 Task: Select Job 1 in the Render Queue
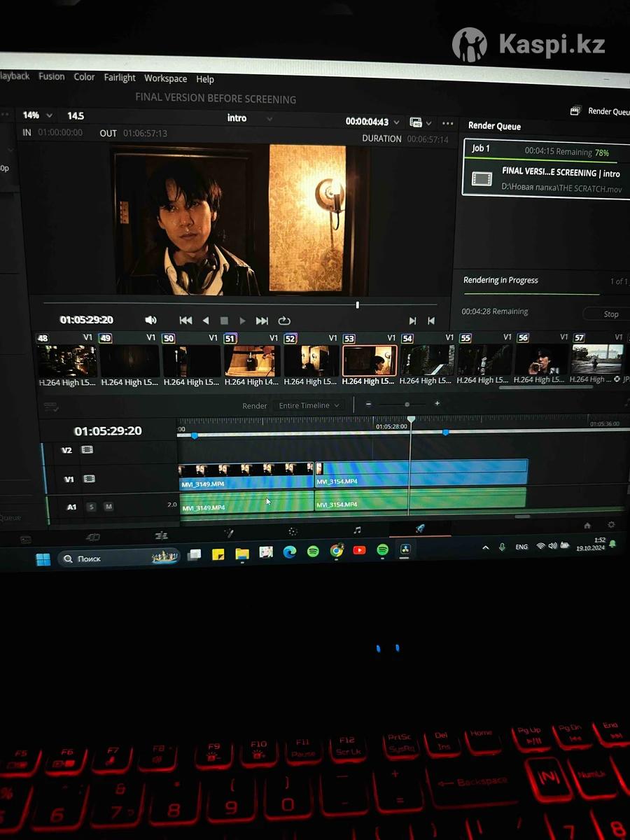546,168
